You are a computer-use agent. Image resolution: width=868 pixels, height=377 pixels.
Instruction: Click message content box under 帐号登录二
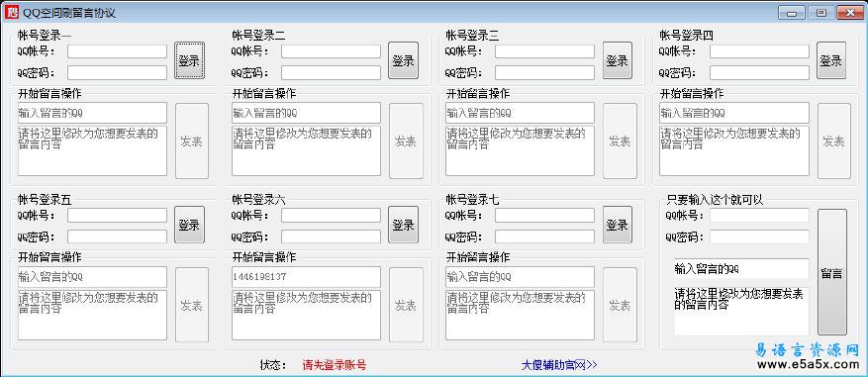[x=306, y=150]
